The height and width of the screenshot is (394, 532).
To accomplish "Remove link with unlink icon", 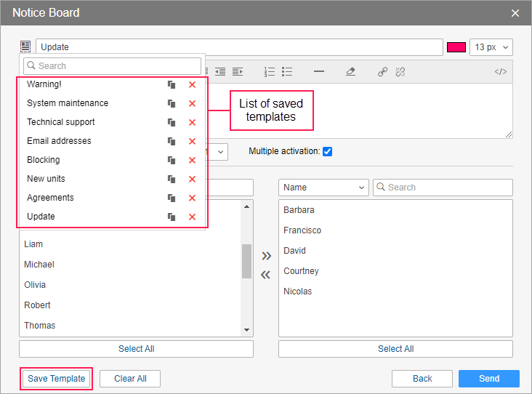I will 400,71.
